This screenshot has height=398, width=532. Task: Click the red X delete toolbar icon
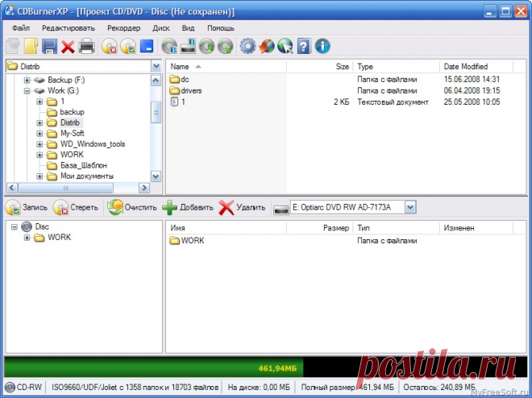[x=68, y=47]
